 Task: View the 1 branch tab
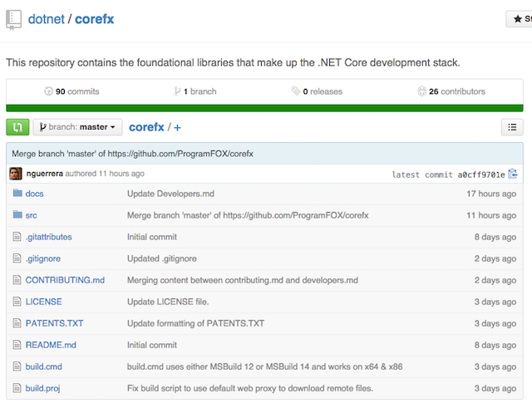195,91
